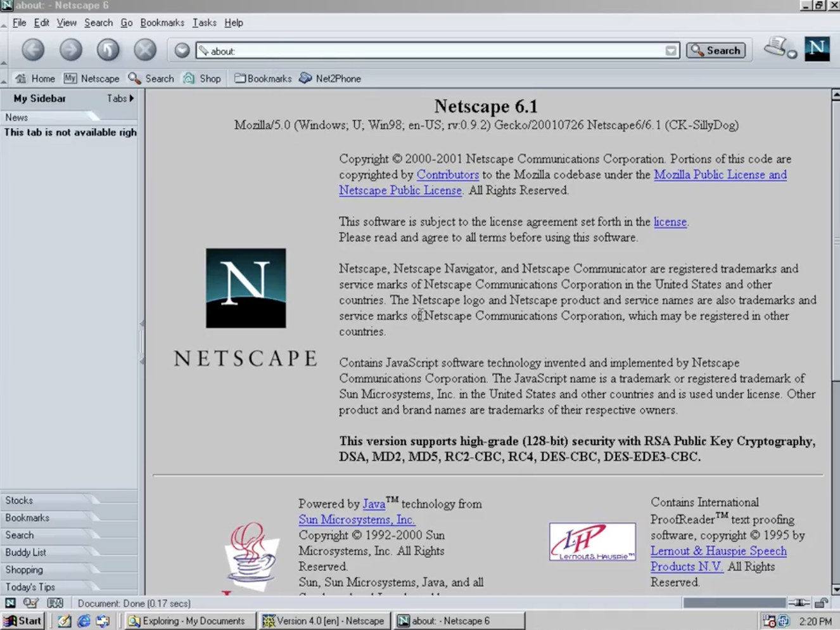Open the Bookmarks menu

point(162,23)
